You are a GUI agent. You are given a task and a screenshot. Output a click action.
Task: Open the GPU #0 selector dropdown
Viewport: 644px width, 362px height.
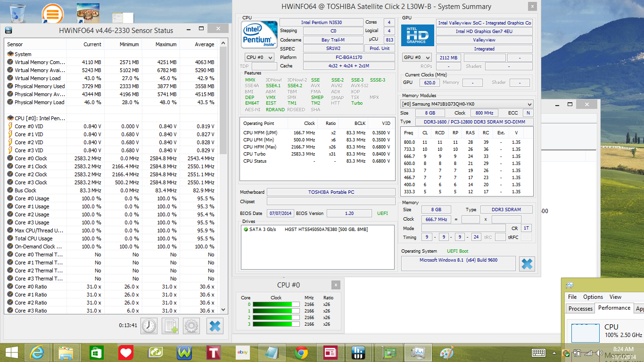[x=417, y=58]
